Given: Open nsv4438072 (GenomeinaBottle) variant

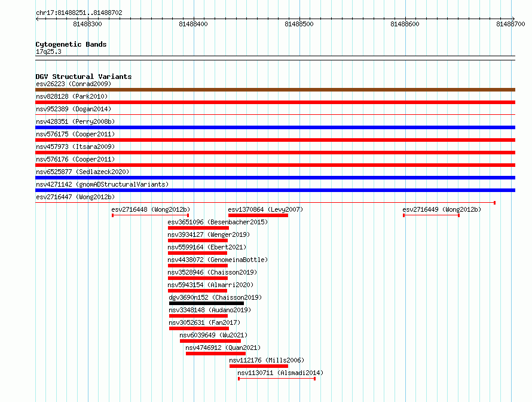Looking at the screenshot, I should pos(218,260).
